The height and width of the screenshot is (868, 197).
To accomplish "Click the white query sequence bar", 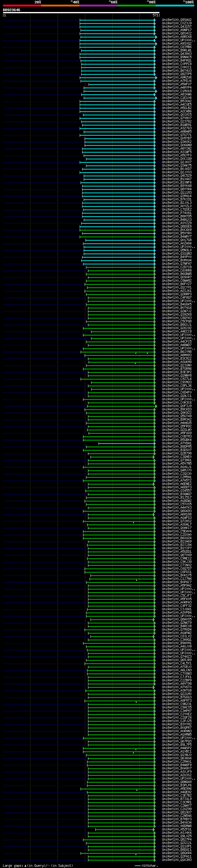I will (x=81, y=13).
